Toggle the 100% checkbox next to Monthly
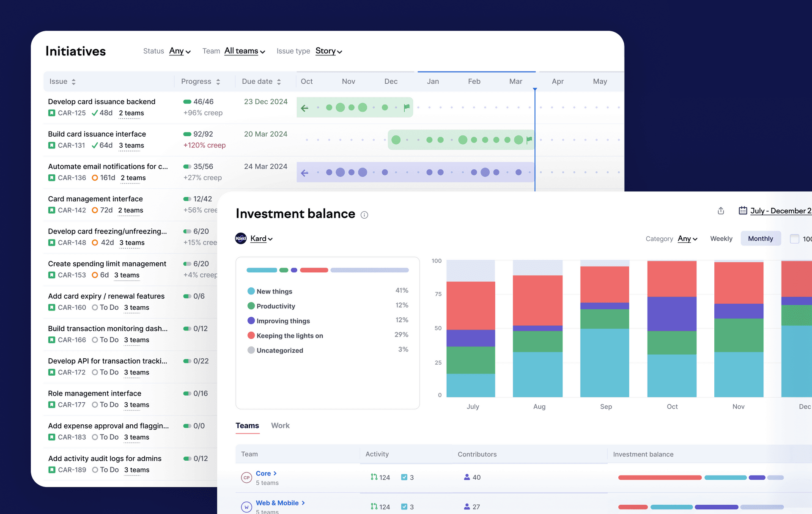 coord(794,239)
